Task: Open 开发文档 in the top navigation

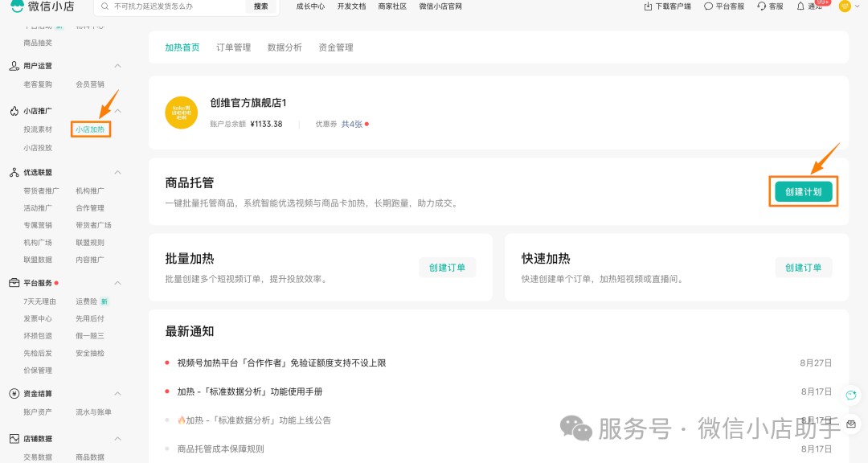Action: [351, 6]
